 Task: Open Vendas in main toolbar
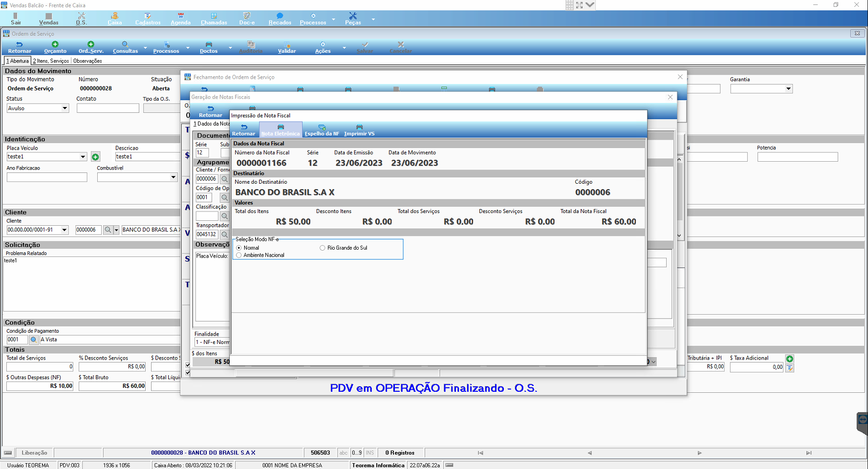tap(48, 19)
